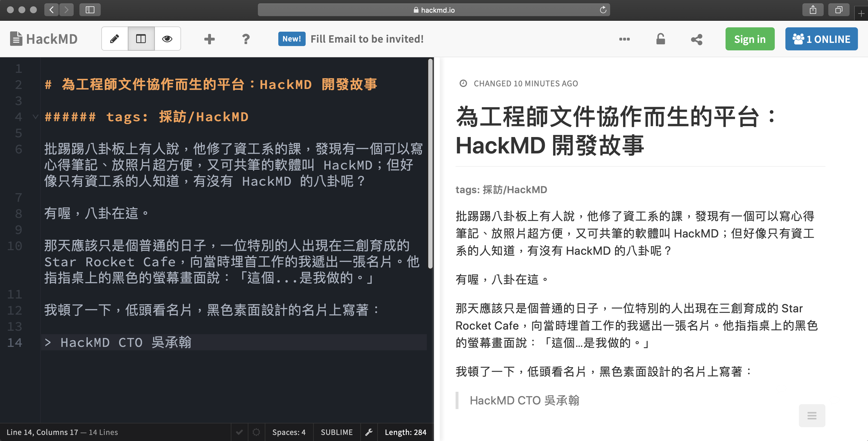The height and width of the screenshot is (441, 868).
Task: Switch keymap via SUBLIME label
Action: coord(337,432)
